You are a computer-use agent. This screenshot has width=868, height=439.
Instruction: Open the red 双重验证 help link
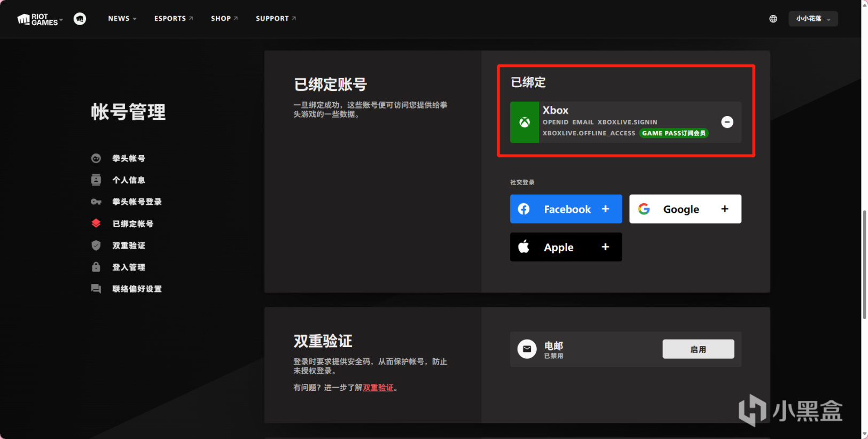[x=378, y=388]
